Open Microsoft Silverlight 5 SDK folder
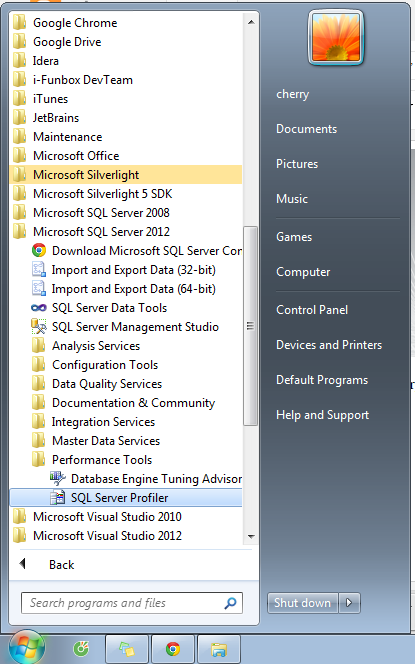Image resolution: width=415 pixels, height=664 pixels. click(x=126, y=194)
